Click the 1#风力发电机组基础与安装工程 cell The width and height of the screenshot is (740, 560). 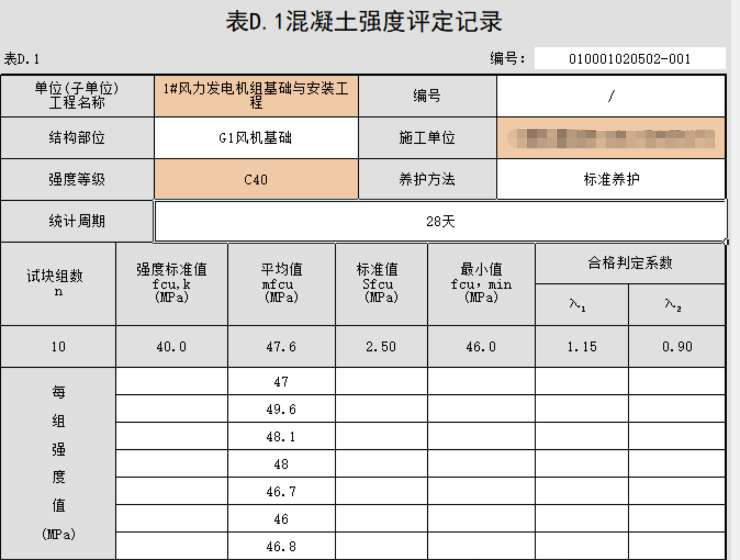click(x=256, y=96)
